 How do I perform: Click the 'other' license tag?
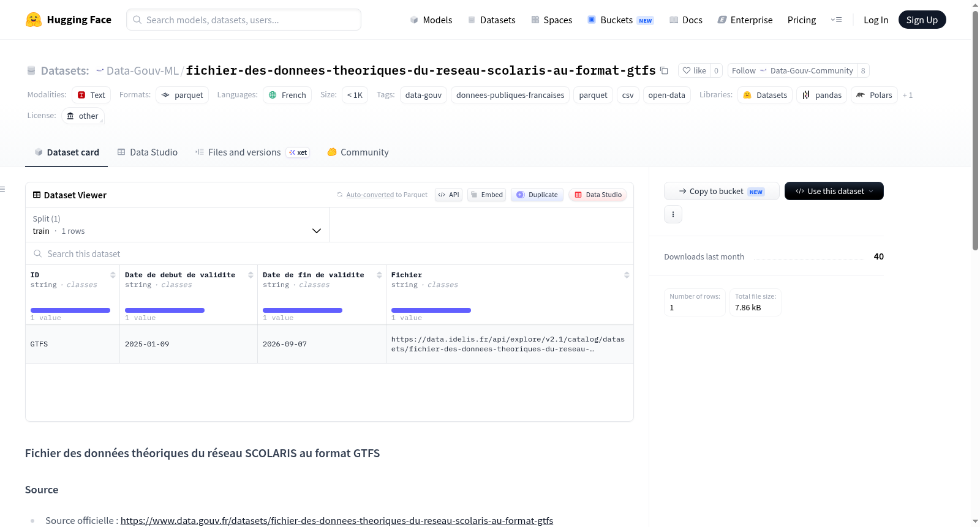click(x=83, y=116)
